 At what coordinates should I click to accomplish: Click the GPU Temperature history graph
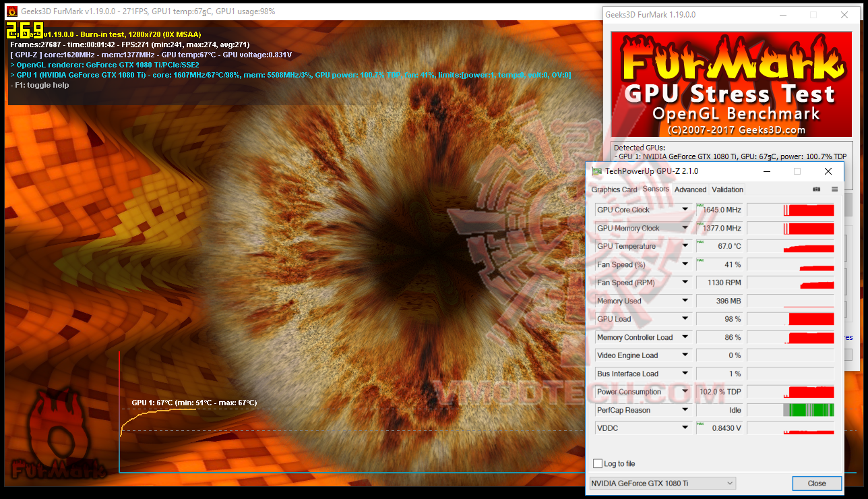click(x=790, y=246)
